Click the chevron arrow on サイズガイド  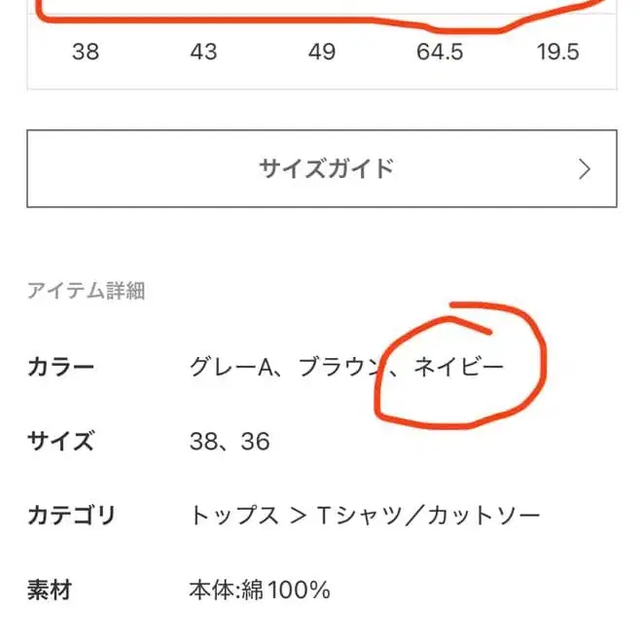tap(584, 169)
